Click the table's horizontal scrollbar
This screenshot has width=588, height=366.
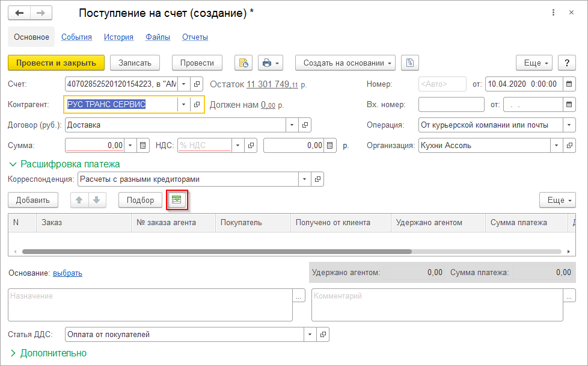click(x=216, y=252)
